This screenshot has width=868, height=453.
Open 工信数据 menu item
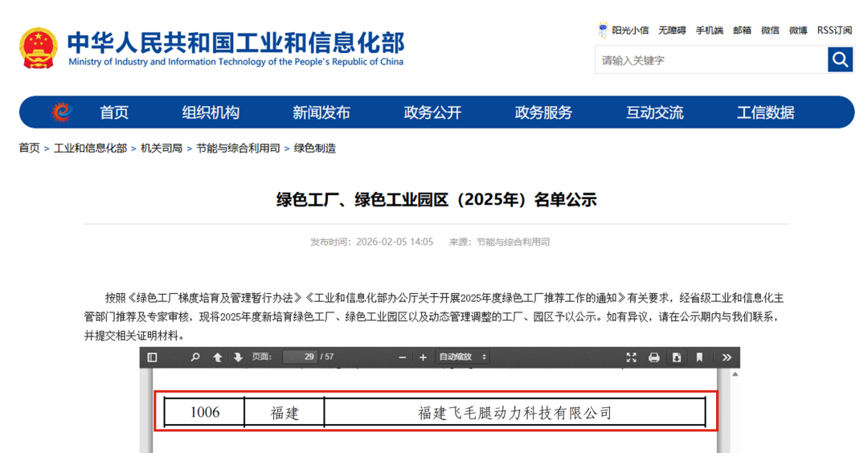tap(766, 112)
